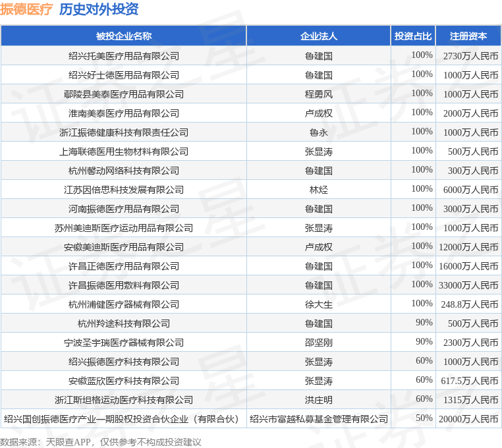
Task: Click capital value 248.8万人民币
Action: pos(470,304)
